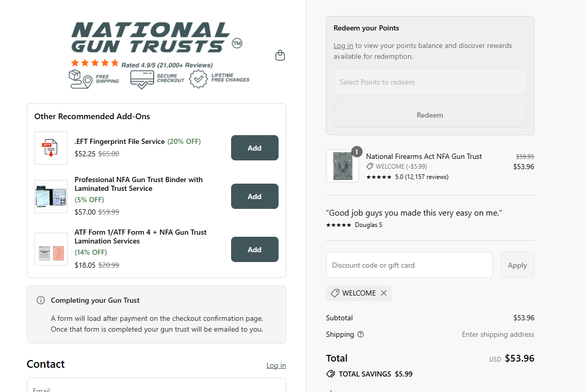Open the National Firearms Act Gun Trust product thumbnail
Screen dimensions: 586x392
pyautogui.click(x=343, y=166)
